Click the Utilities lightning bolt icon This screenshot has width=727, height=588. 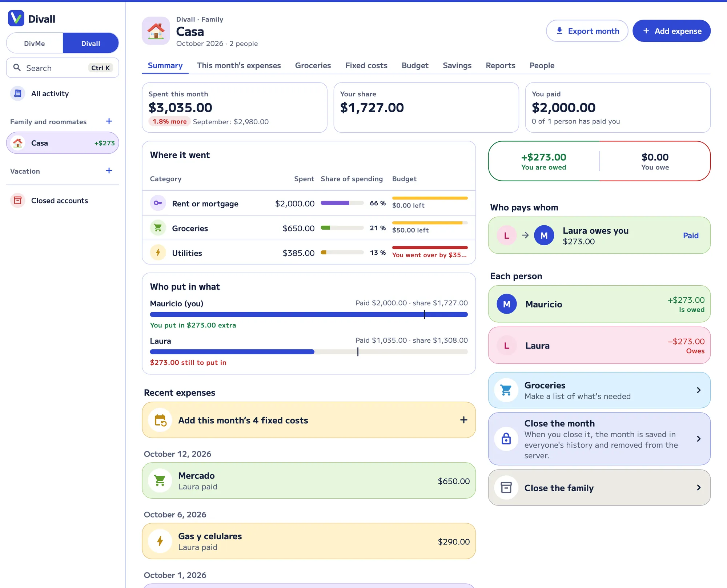click(158, 253)
